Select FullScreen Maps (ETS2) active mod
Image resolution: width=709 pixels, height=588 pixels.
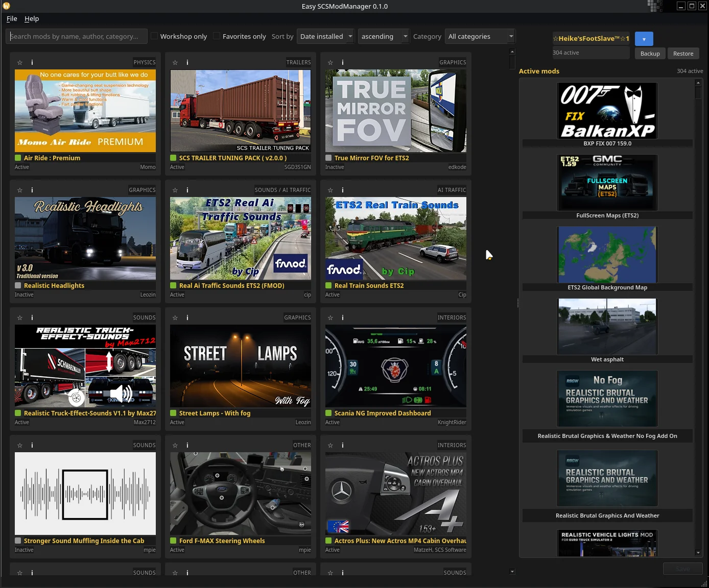click(607, 183)
